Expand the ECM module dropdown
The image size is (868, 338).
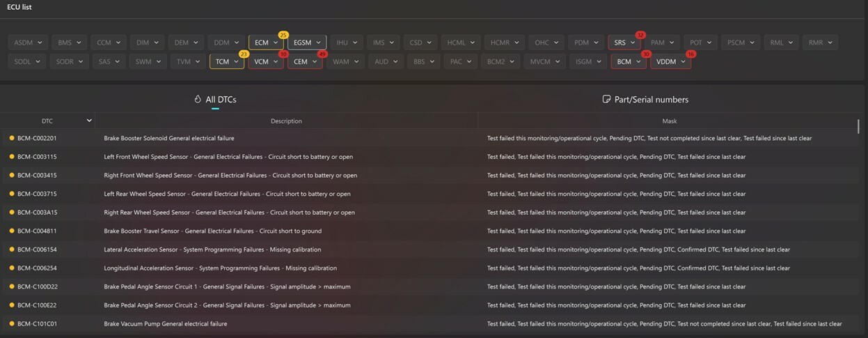276,43
